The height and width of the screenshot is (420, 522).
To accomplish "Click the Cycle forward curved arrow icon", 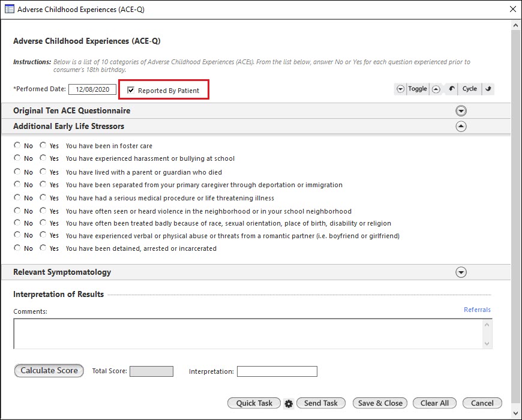I will 488,89.
